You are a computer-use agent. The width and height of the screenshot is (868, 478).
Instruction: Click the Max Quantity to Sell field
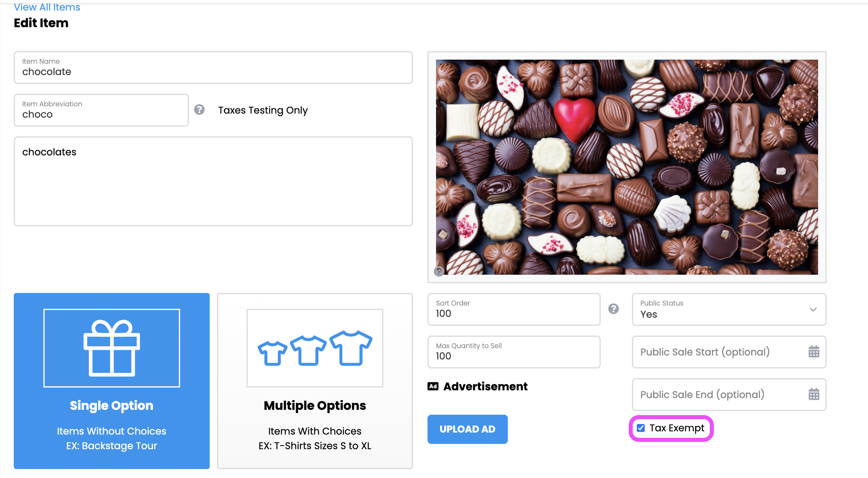[514, 352]
